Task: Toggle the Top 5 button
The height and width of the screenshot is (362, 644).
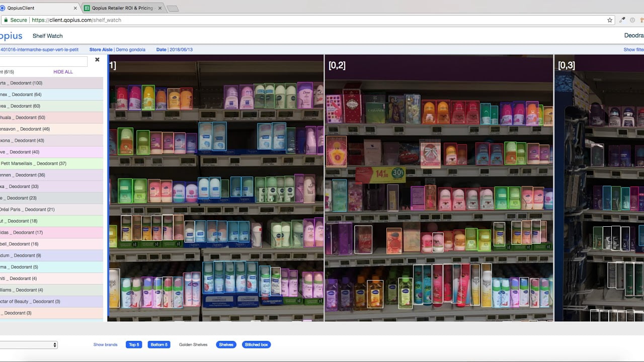Action: (134, 344)
